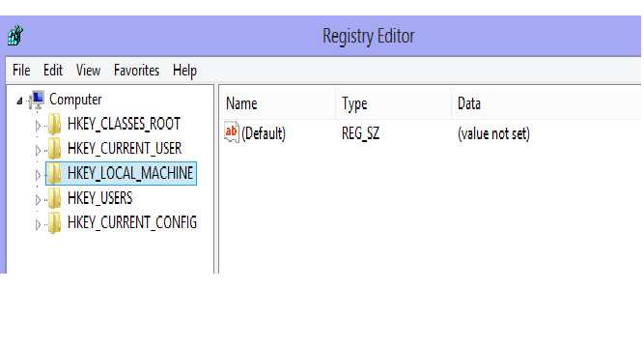Select the HKEY_CURRENT_CONFIG key label
The width and height of the screenshot is (644, 348).
[132, 222]
